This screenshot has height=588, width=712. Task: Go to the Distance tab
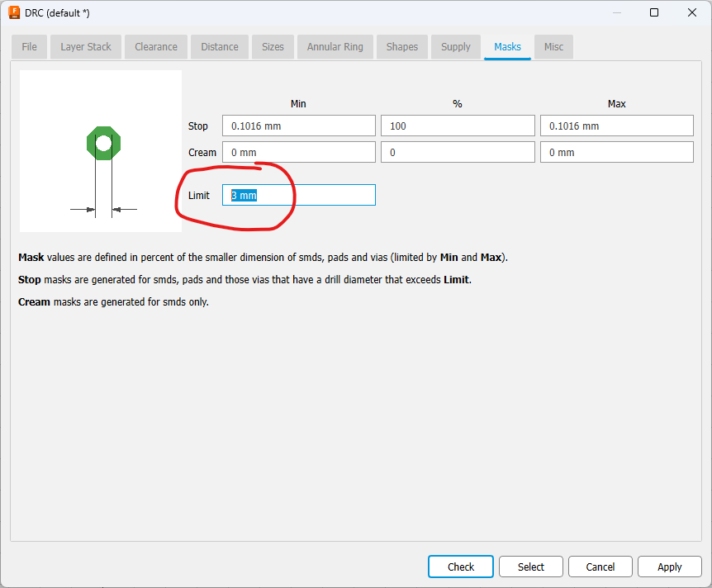[220, 47]
